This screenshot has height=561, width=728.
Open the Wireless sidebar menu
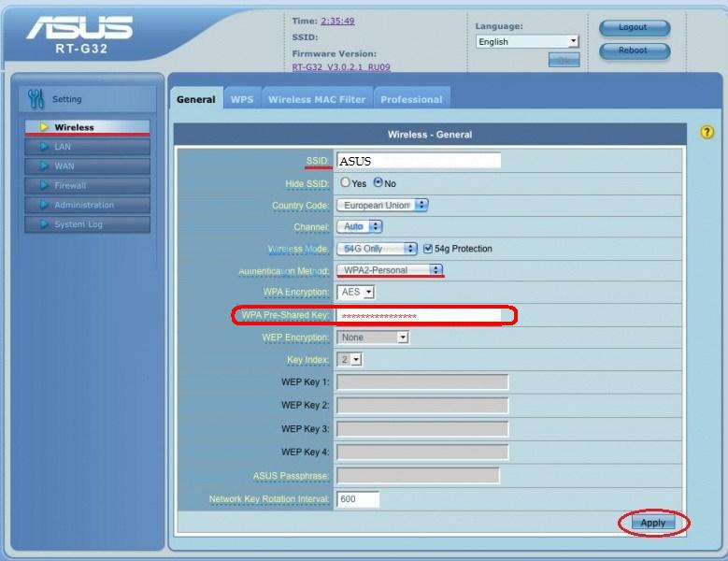[87, 127]
